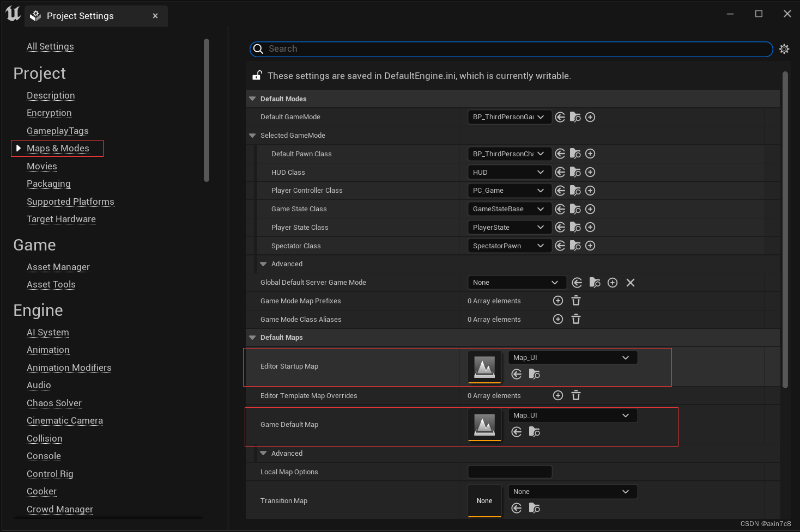Open AI System engine settings

pyautogui.click(x=48, y=332)
